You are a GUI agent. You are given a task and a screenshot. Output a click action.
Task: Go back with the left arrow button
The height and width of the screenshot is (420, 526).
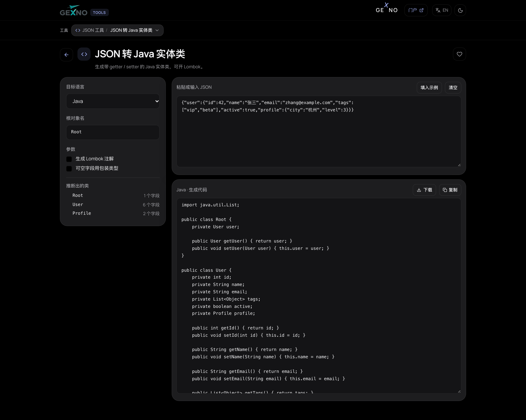pyautogui.click(x=66, y=55)
